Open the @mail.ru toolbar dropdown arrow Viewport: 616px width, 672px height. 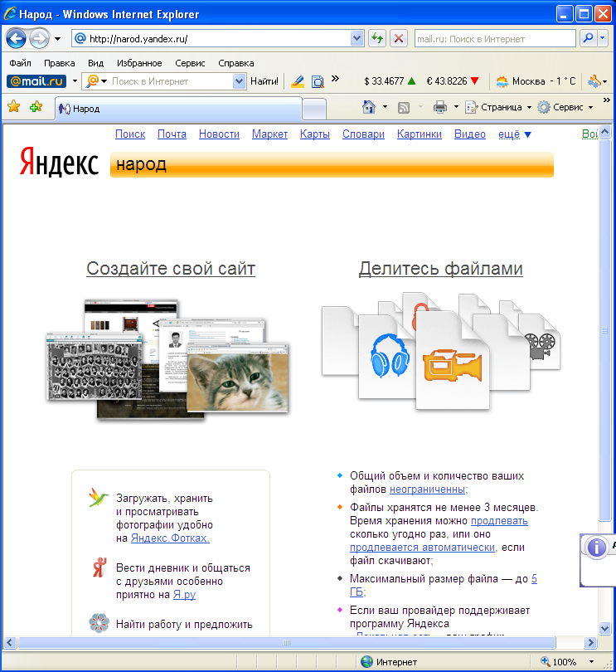pos(75,81)
